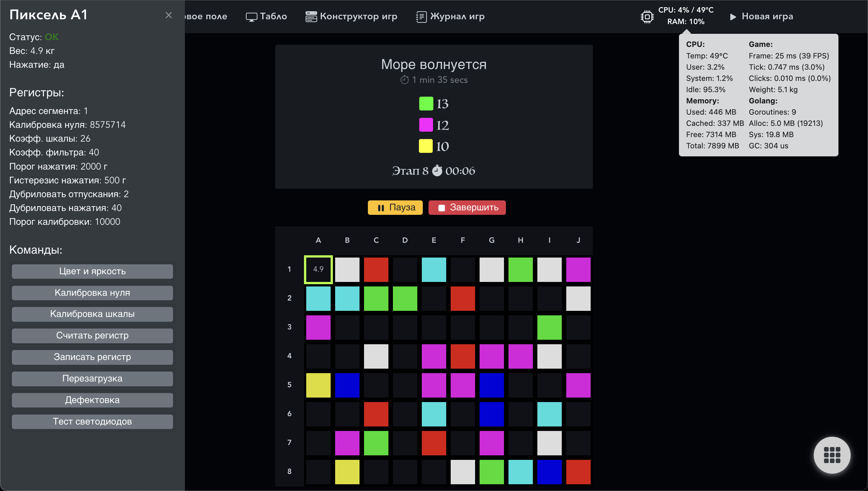Click the Новая игра play triangle icon
This screenshot has width=868, height=491.
[x=733, y=17]
